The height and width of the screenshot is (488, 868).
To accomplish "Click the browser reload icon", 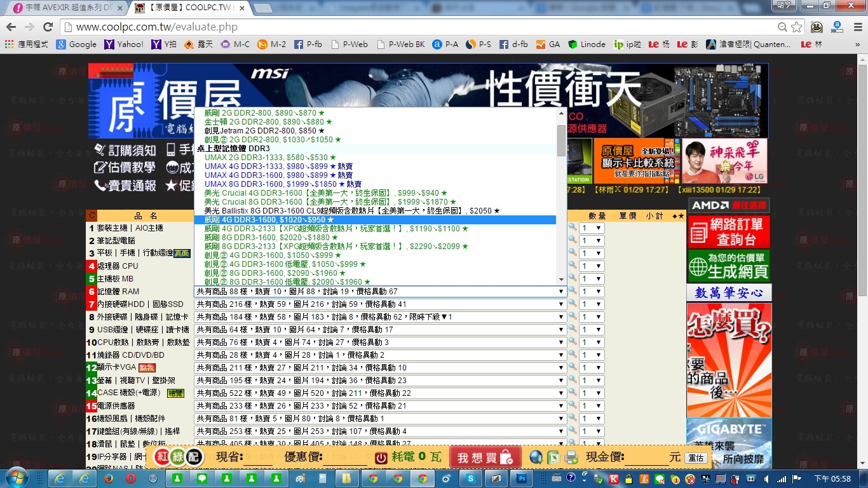I will click(x=48, y=27).
